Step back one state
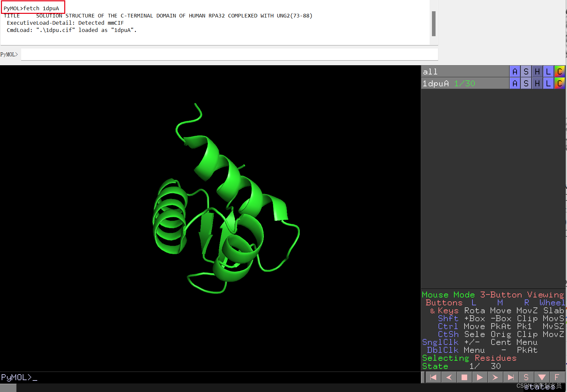The height and width of the screenshot is (392, 567). coord(449,377)
